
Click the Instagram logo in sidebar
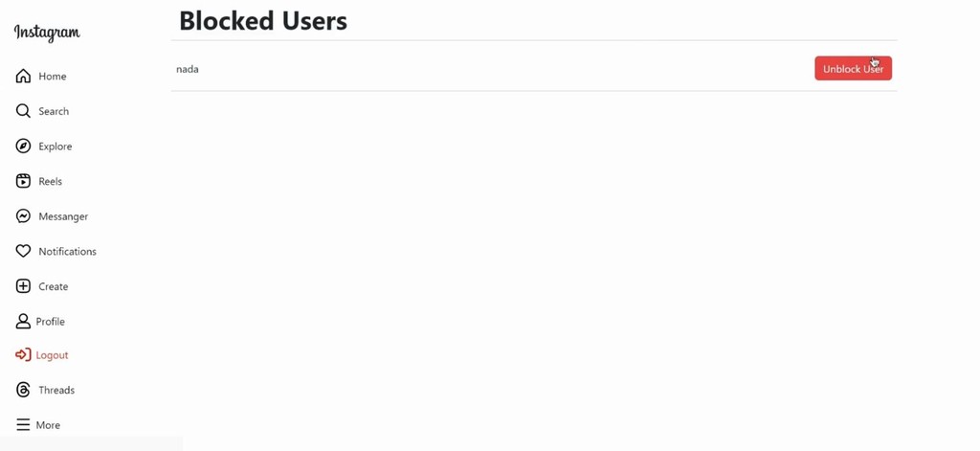(47, 33)
